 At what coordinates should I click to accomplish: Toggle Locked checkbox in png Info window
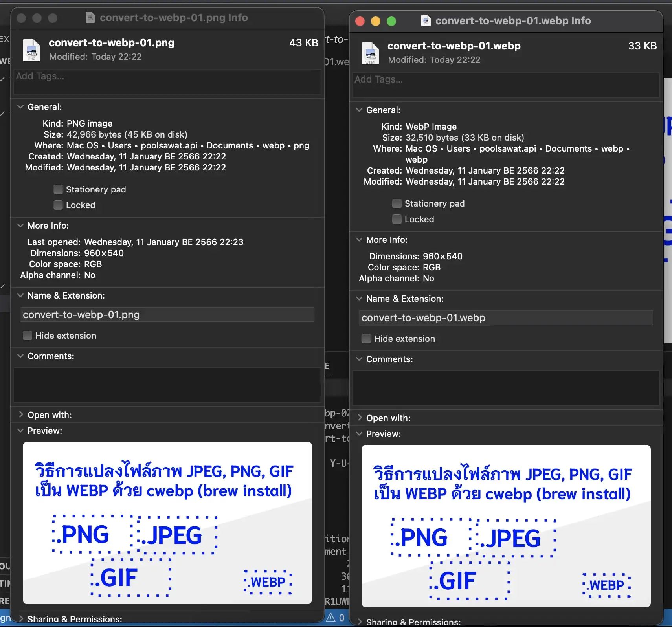coord(58,205)
